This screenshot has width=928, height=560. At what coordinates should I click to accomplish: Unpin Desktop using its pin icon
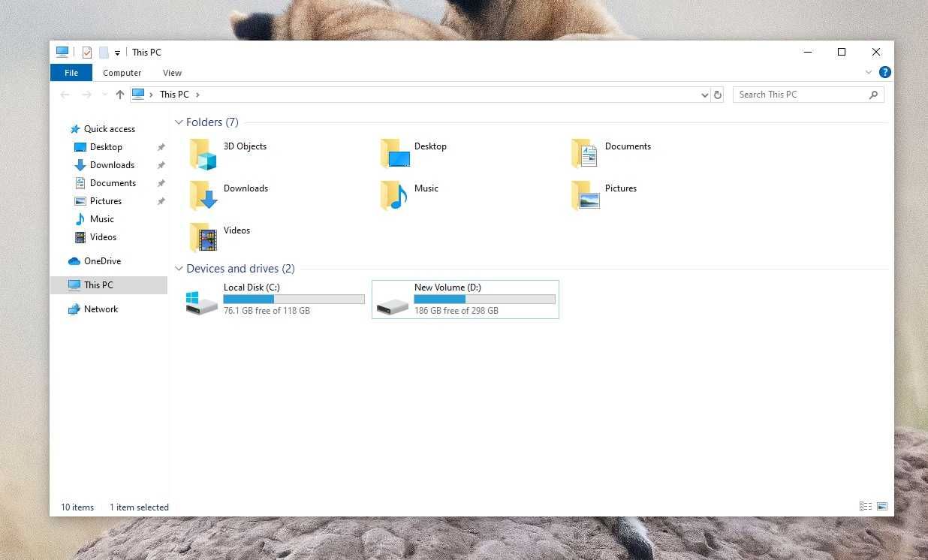coord(161,147)
